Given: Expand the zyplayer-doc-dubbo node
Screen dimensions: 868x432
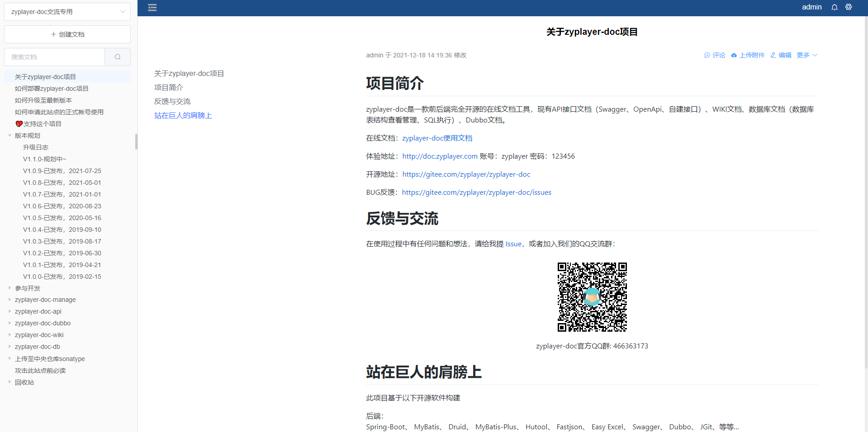Looking at the screenshot, I should tap(9, 323).
